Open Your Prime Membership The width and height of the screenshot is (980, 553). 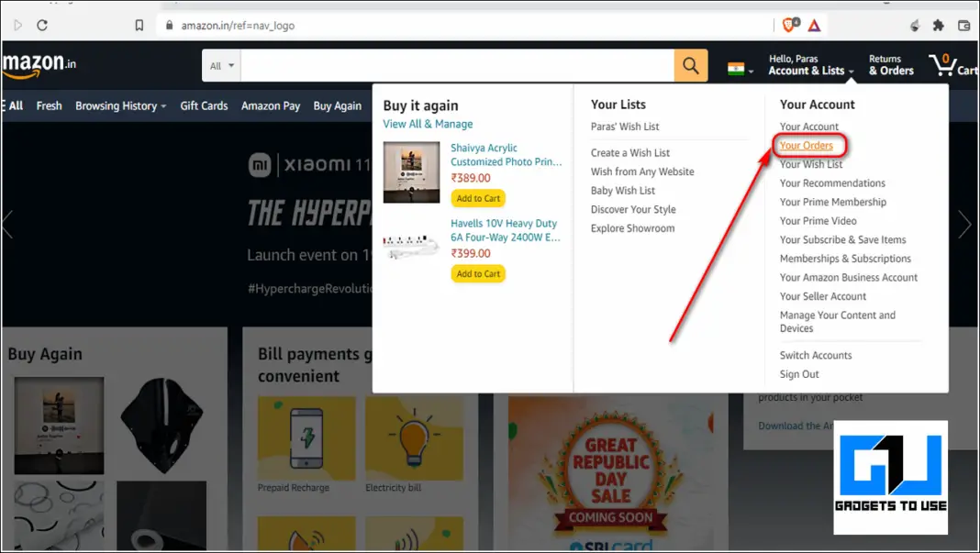tap(833, 202)
